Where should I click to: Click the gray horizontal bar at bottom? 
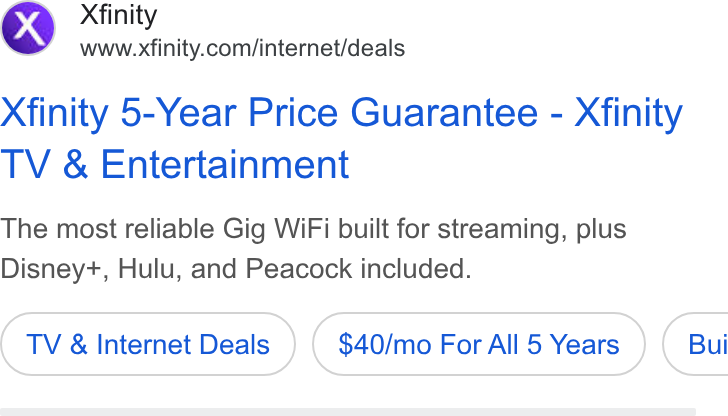point(348,412)
